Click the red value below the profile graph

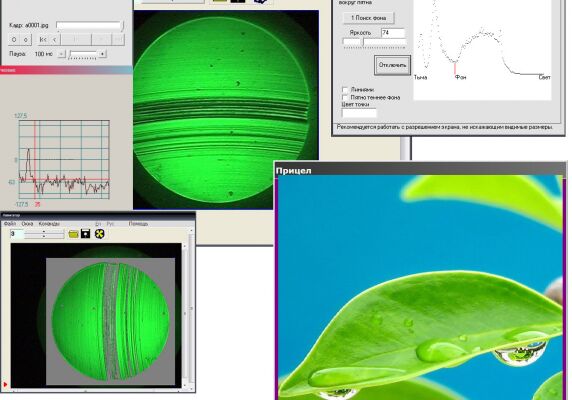coord(37,205)
